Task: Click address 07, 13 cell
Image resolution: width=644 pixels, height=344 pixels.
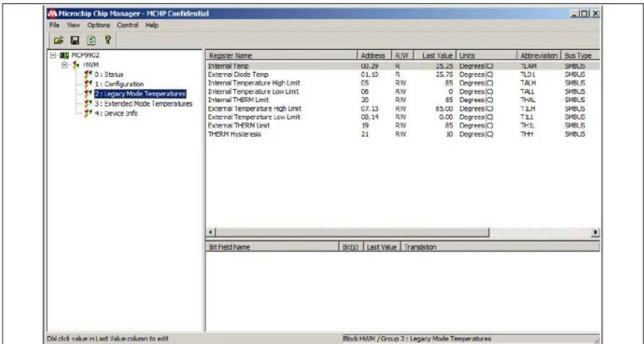Action: (369, 109)
